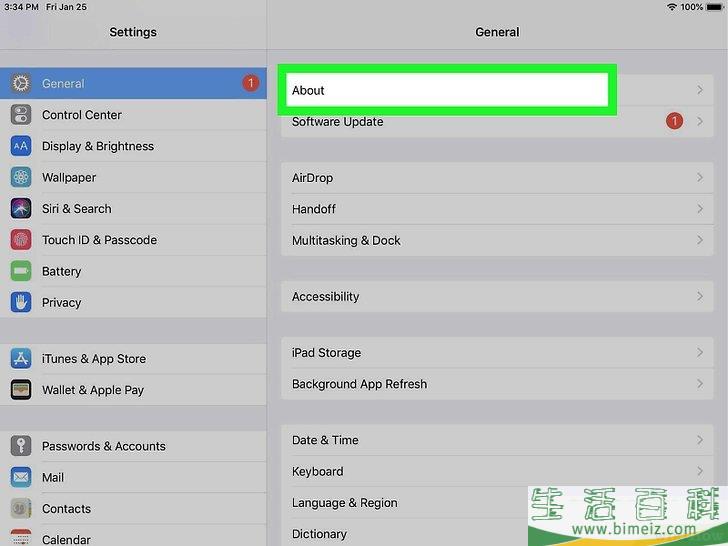Screen dimensions: 728x546
Task: Tap the Display & Brightness AA icon
Action: [x=21, y=146]
